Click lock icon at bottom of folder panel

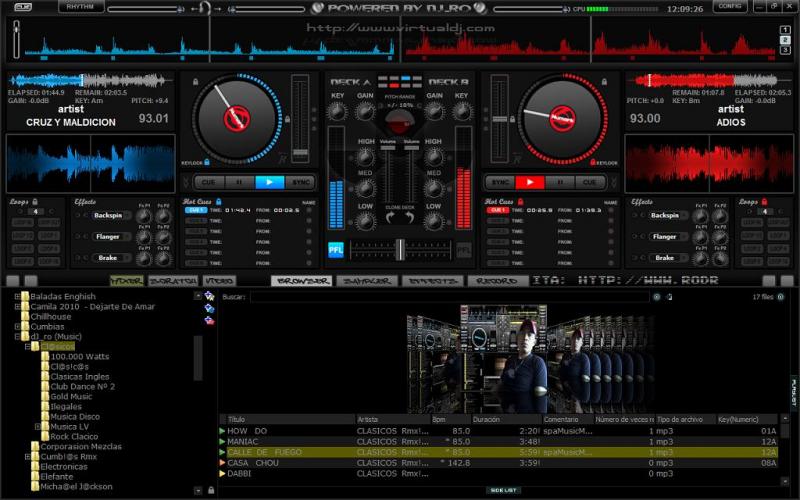[211, 490]
